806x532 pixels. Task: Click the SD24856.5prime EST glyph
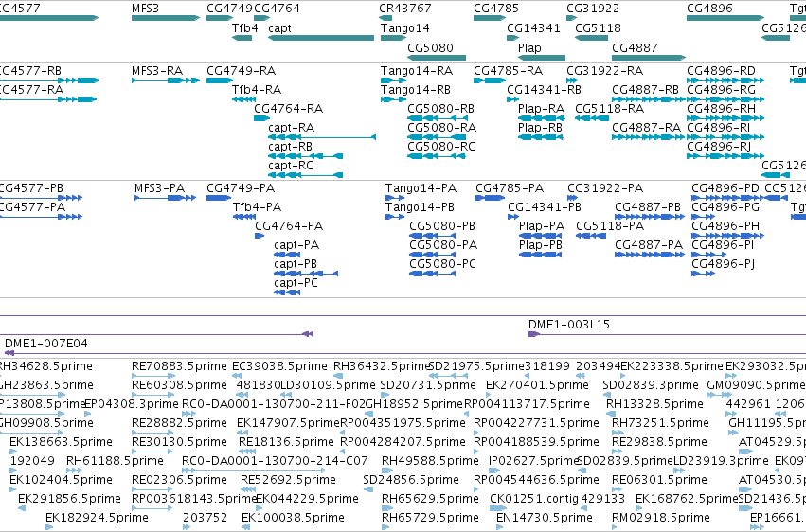coord(368,489)
